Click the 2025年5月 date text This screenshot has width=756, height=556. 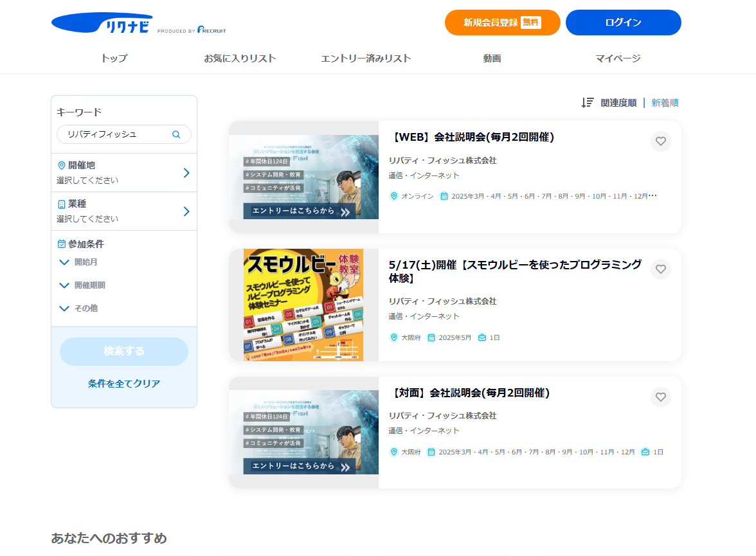coord(455,337)
